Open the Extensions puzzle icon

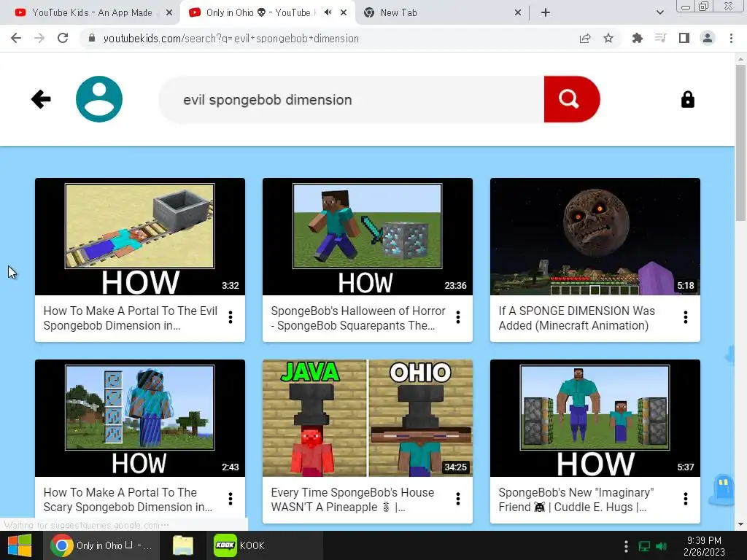point(637,38)
